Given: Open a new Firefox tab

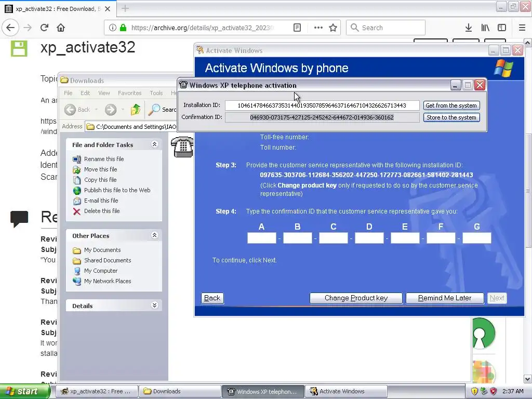Looking at the screenshot, I should pyautogui.click(x=125, y=8).
